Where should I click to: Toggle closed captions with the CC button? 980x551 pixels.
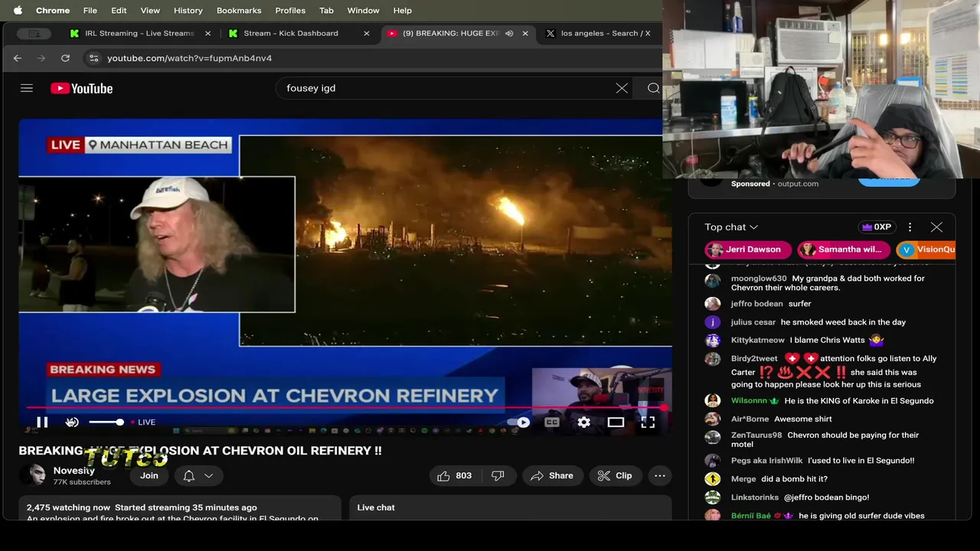pos(552,422)
